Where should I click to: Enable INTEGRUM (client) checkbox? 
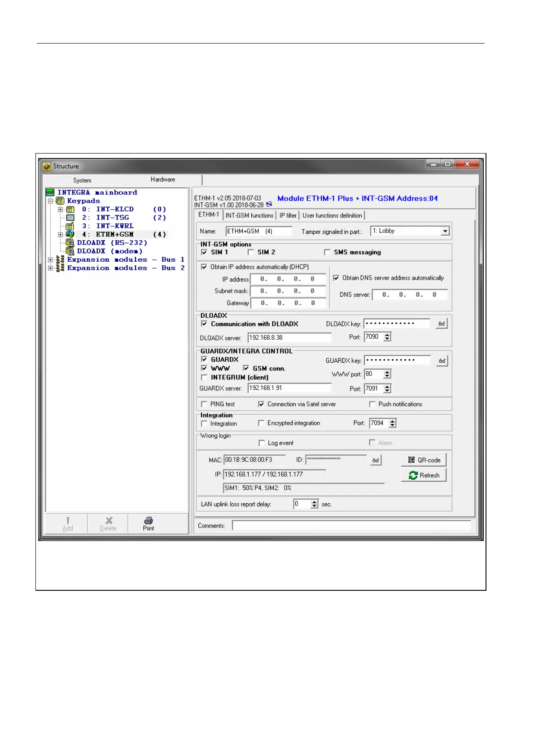click(x=204, y=378)
